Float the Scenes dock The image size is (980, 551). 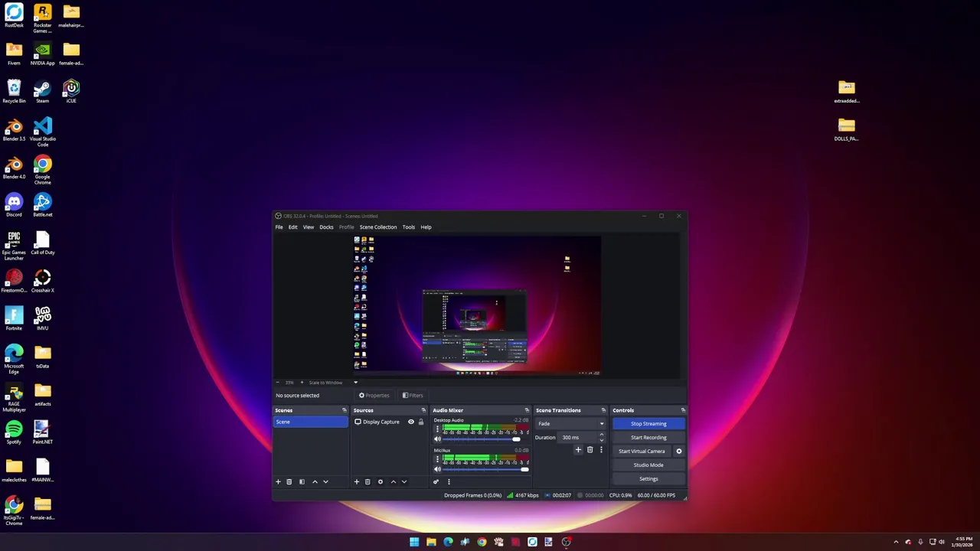pyautogui.click(x=344, y=410)
